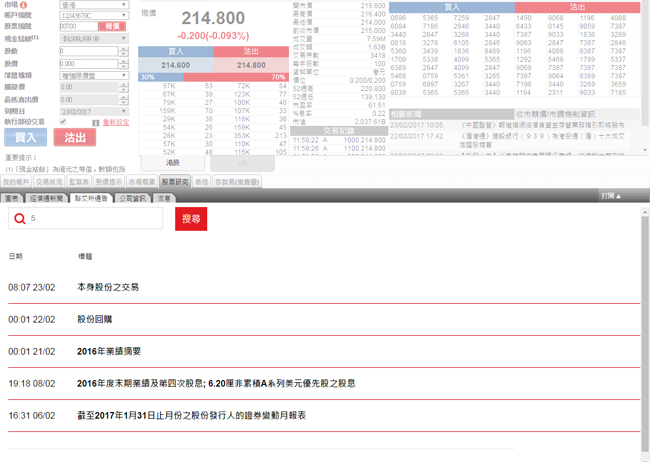650x462 pixels.
Task: Click the orange info icon beside 市場
Action: pos(23,5)
